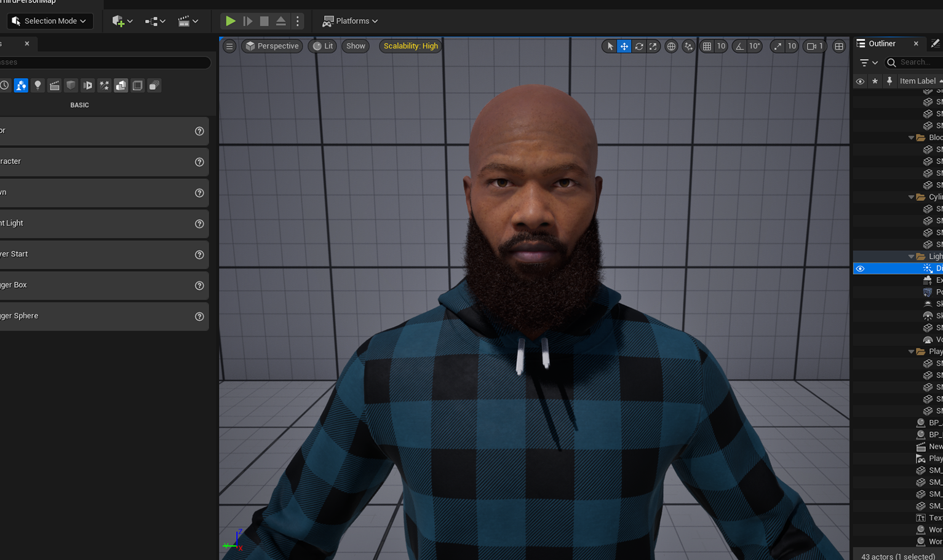Open the Selection Mode dropdown
943x560 pixels.
pos(50,21)
